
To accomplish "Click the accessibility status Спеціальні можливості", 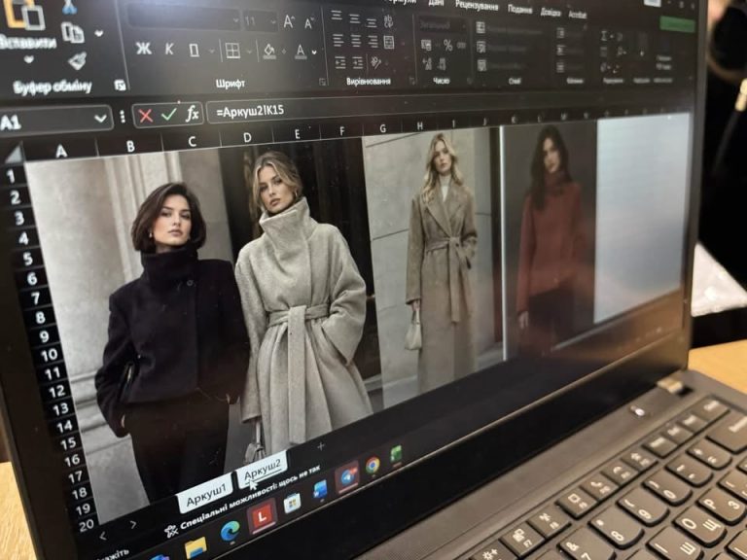I will (243, 501).
